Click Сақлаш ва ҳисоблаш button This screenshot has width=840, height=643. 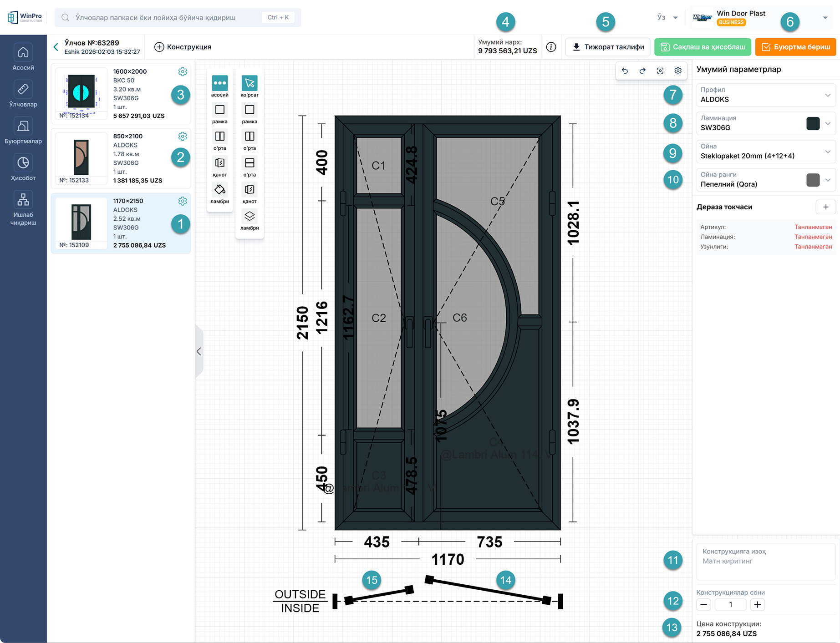pos(703,47)
